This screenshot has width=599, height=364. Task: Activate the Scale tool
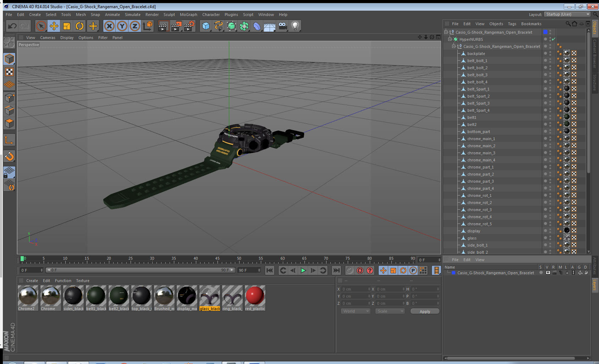67,26
